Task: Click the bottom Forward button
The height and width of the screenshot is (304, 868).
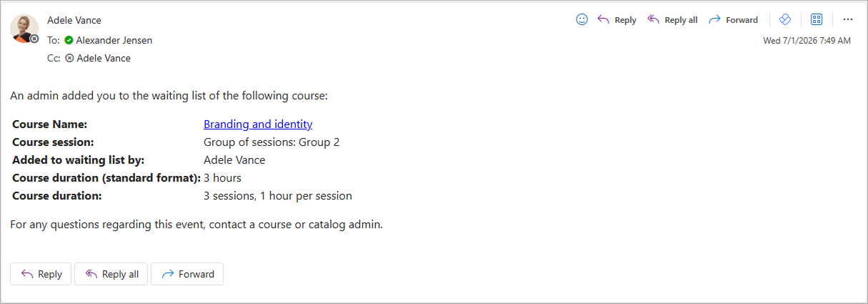Action: [x=187, y=274]
